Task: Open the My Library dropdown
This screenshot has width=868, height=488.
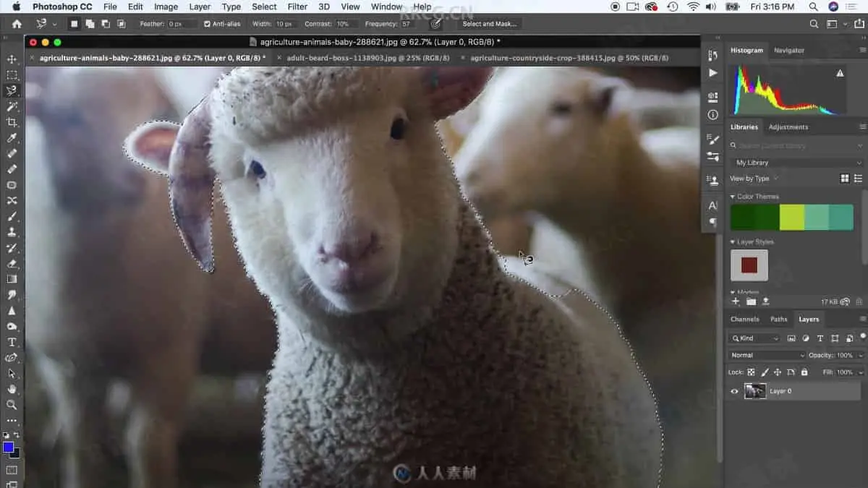Action: pyautogui.click(x=799, y=163)
